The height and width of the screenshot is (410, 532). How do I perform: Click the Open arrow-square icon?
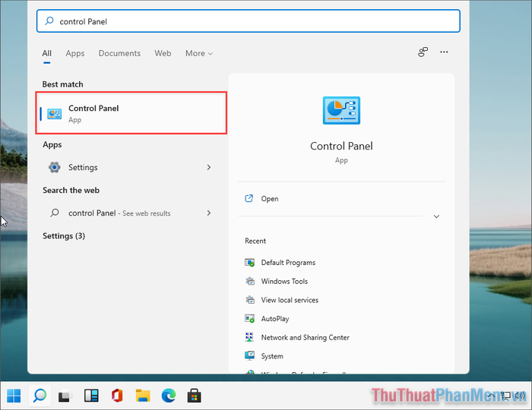click(249, 199)
